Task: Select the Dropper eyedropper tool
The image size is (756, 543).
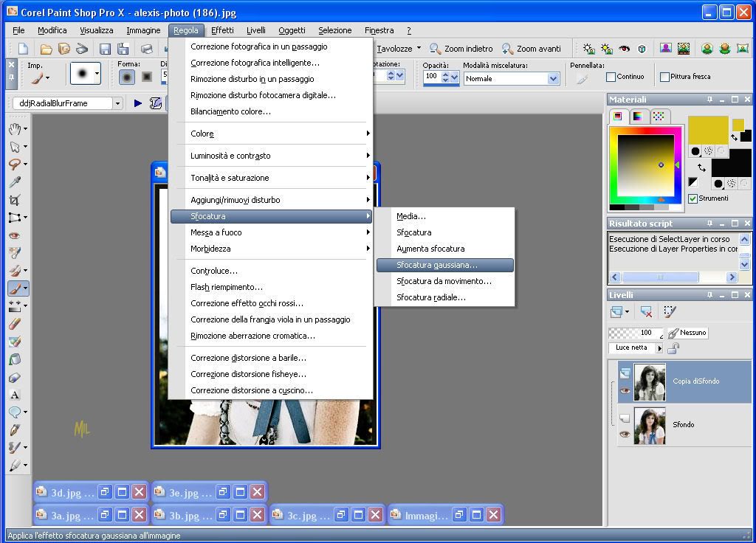Action: tap(15, 182)
